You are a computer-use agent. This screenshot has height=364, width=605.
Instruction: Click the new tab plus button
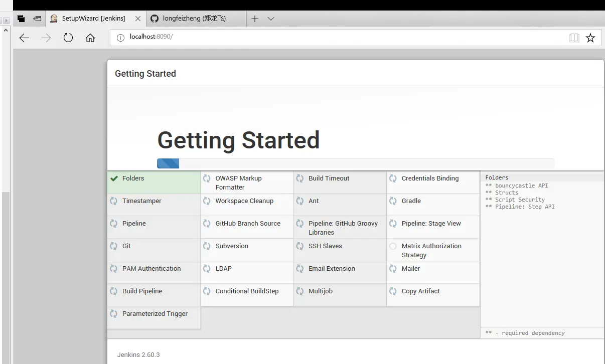coord(255,19)
